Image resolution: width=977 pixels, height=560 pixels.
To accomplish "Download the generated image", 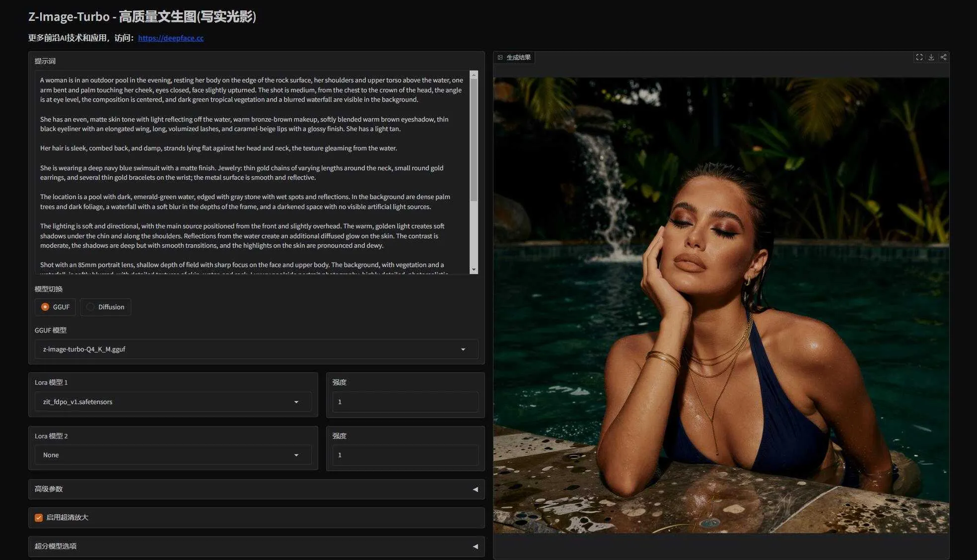I will click(931, 58).
